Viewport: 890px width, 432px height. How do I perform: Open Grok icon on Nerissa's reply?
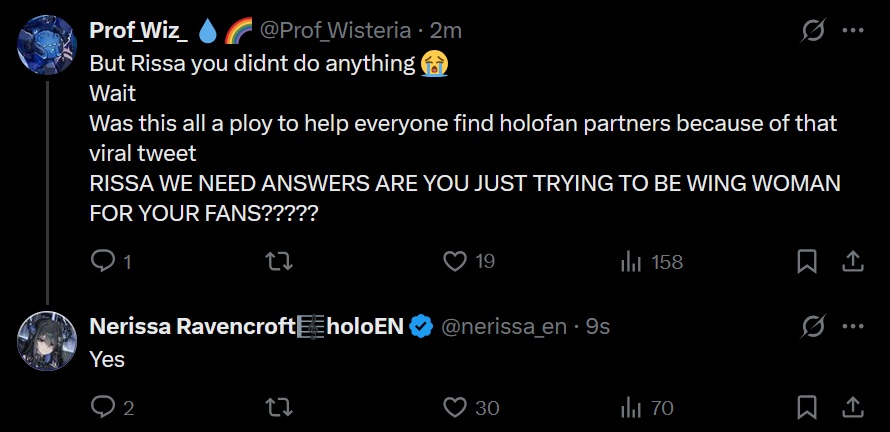[813, 326]
